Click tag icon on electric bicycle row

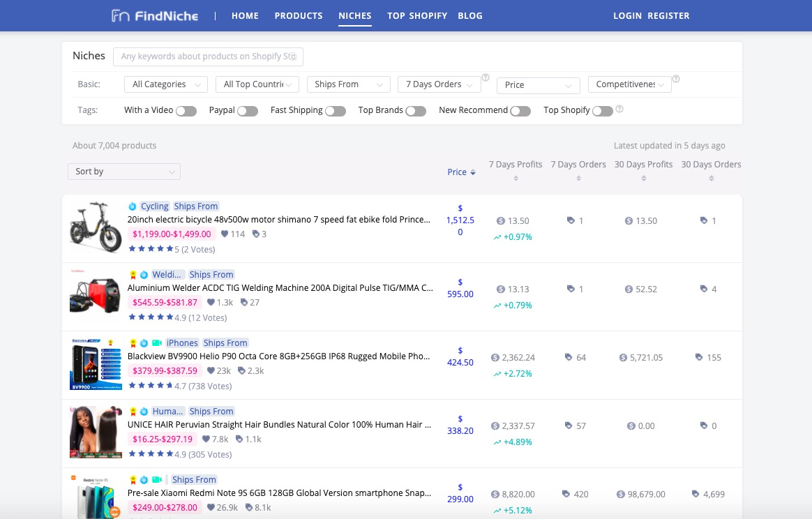[x=255, y=234]
